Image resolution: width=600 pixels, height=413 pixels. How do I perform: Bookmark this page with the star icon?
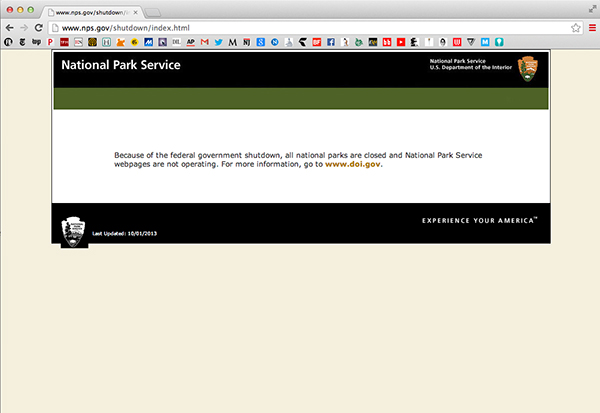tap(576, 28)
